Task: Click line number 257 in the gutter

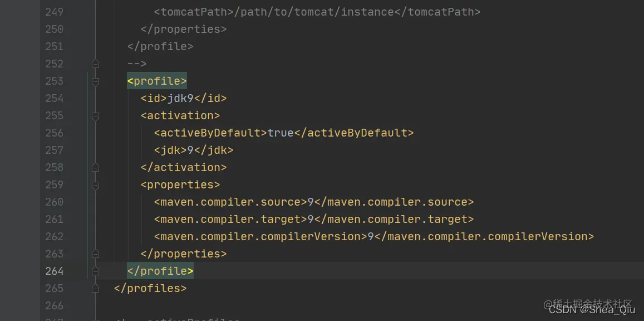Action: click(54, 150)
